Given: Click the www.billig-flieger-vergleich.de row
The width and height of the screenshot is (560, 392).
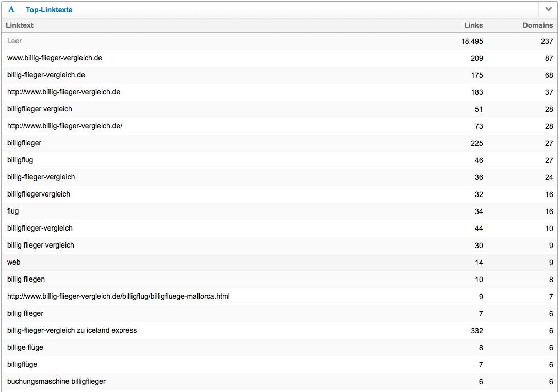Looking at the screenshot, I should tap(55, 58).
